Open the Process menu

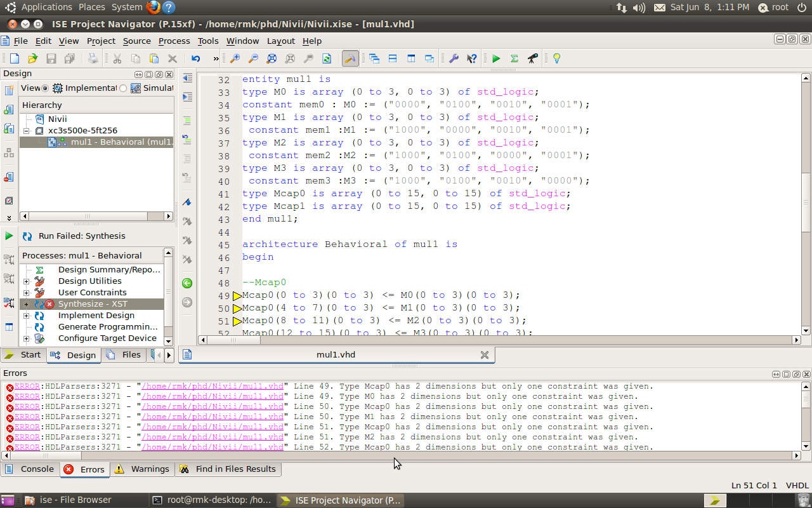(174, 41)
